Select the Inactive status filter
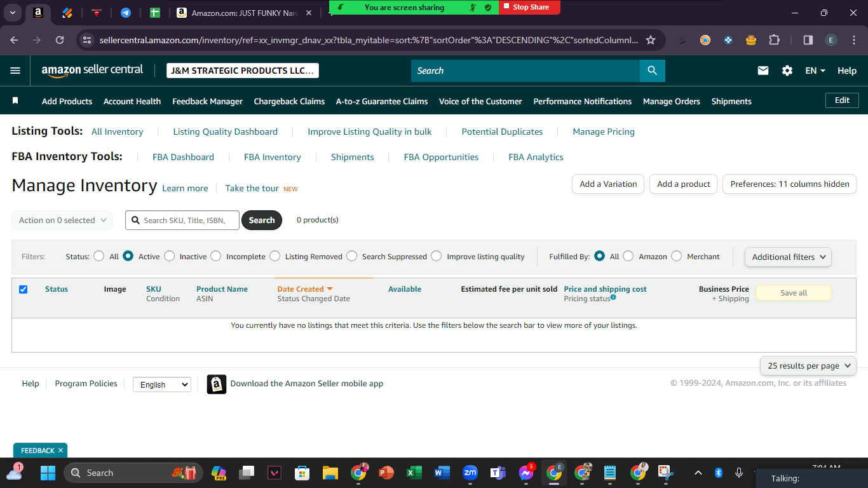The width and height of the screenshot is (868, 488). (x=169, y=256)
